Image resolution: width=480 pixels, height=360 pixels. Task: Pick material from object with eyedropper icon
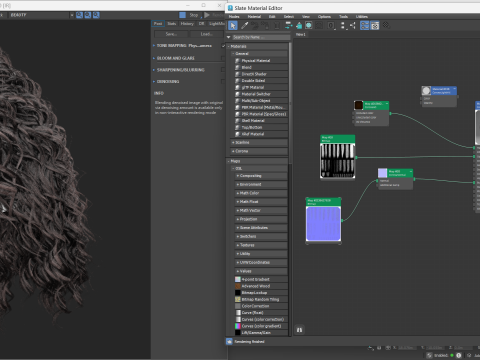coord(244,25)
